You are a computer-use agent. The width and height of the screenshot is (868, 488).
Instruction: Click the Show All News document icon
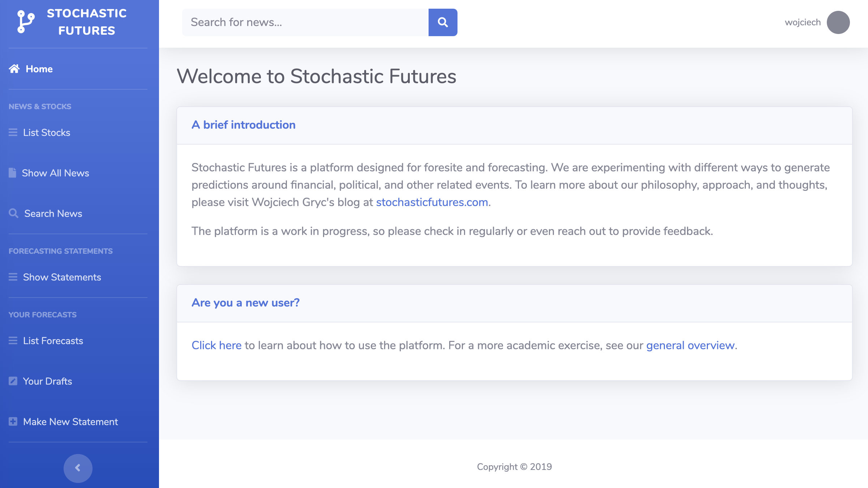(12, 173)
